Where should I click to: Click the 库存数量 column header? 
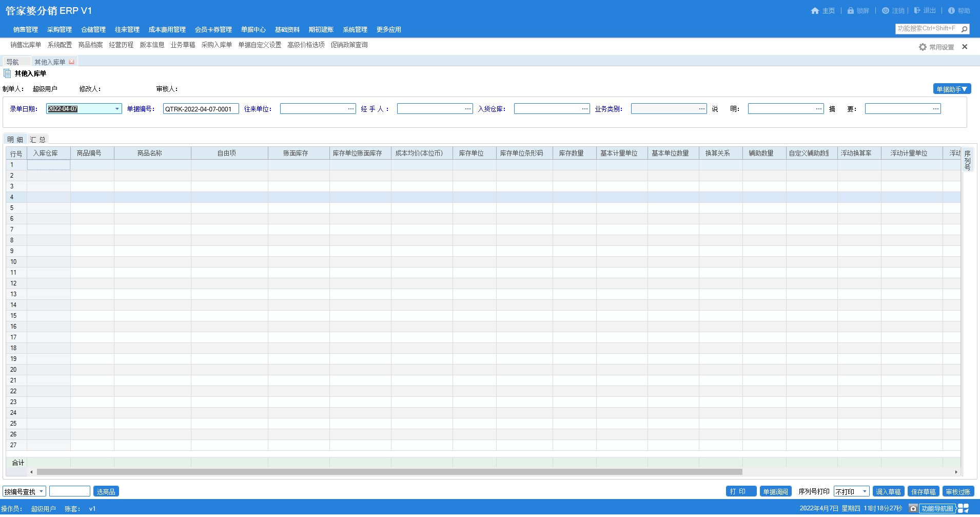click(x=574, y=153)
